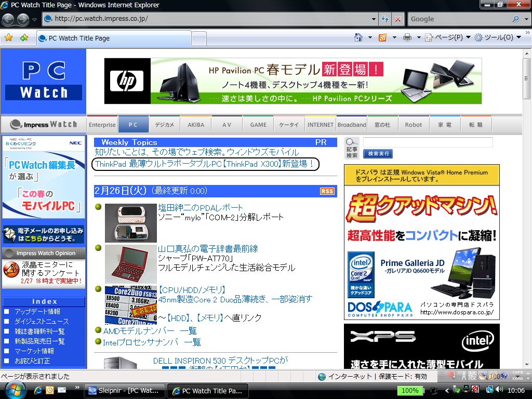
Task: Open the Robot navigation tab
Action: click(414, 125)
